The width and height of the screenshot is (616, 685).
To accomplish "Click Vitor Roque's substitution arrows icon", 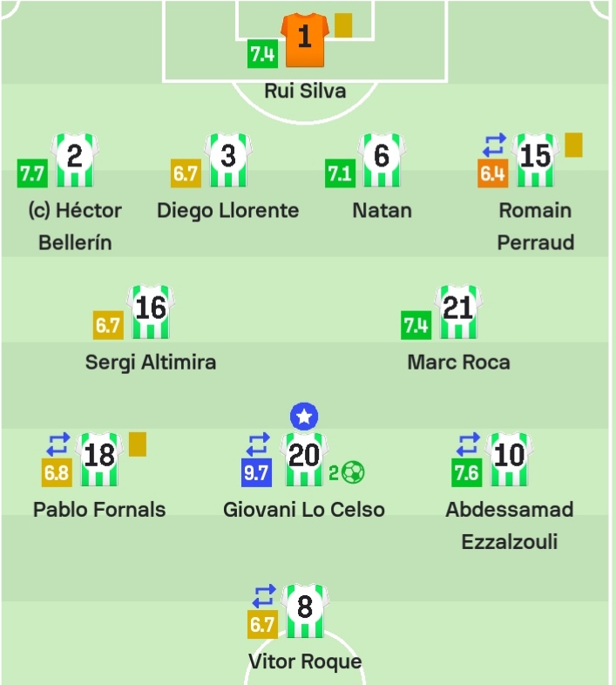I will click(264, 596).
